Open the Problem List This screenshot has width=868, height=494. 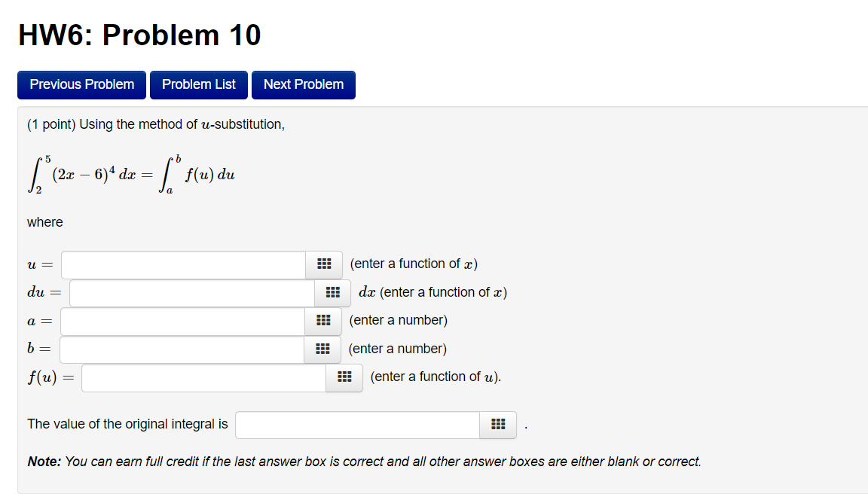click(198, 84)
